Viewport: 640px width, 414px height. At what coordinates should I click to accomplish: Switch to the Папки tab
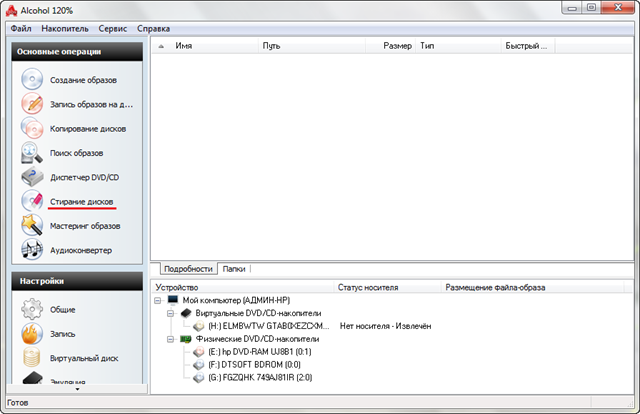point(234,269)
